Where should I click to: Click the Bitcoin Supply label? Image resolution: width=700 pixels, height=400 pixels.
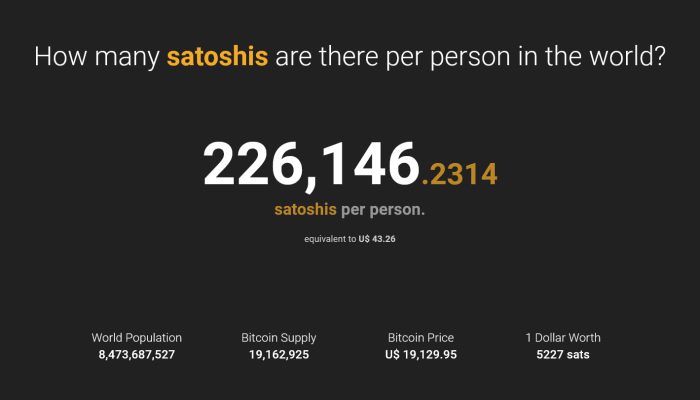279,338
